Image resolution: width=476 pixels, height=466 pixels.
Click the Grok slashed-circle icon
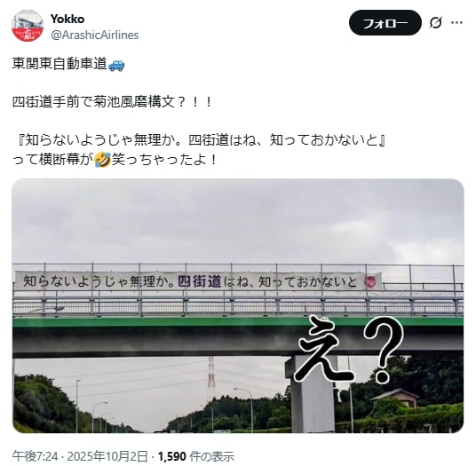436,23
